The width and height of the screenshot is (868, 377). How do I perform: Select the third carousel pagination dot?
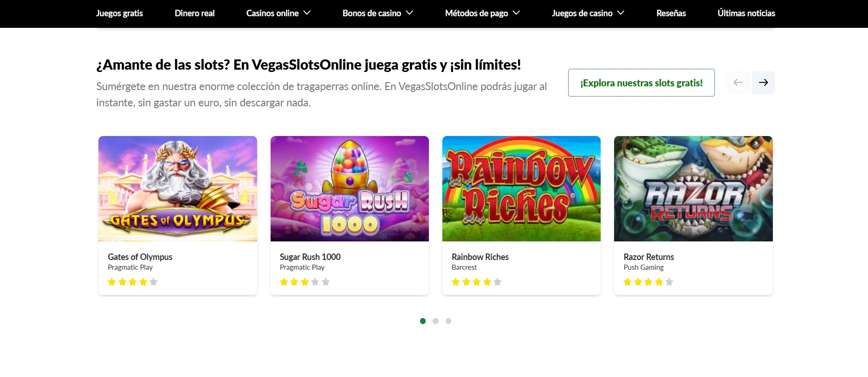(448, 321)
